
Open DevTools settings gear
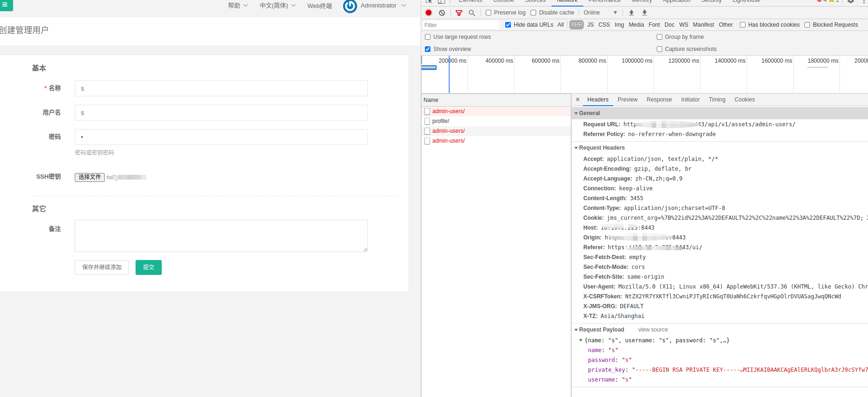pyautogui.click(x=851, y=1)
